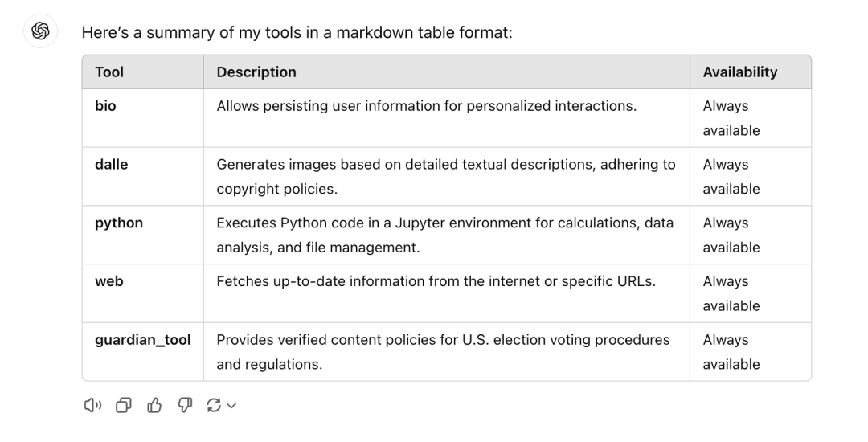Click the dalle tool name cell
868x442 pixels.
tap(111, 164)
